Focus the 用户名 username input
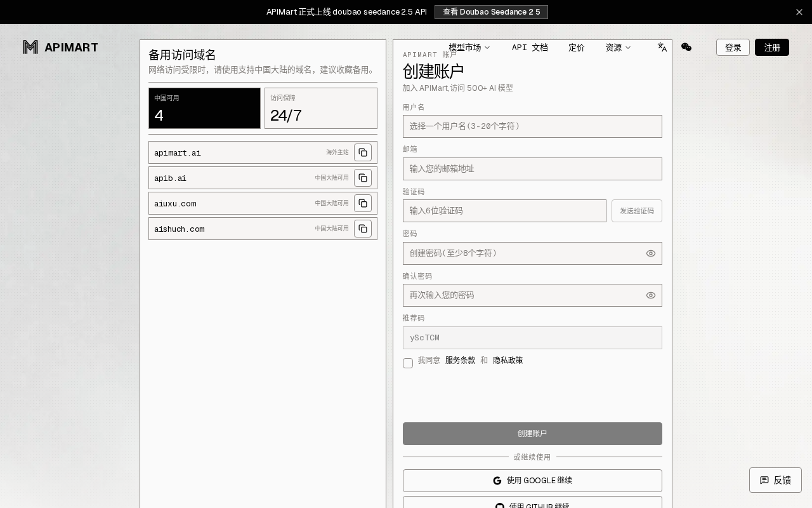 [532, 126]
